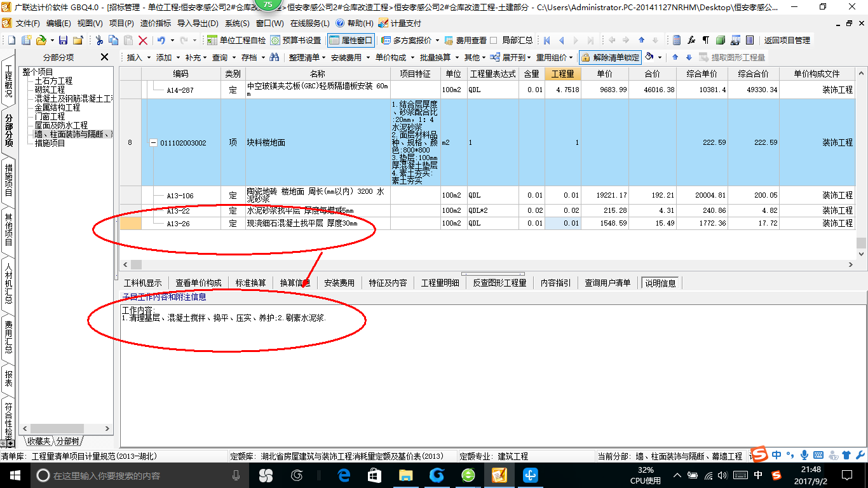
Task: Open the 多方案报价 dropdown
Action: coord(410,40)
